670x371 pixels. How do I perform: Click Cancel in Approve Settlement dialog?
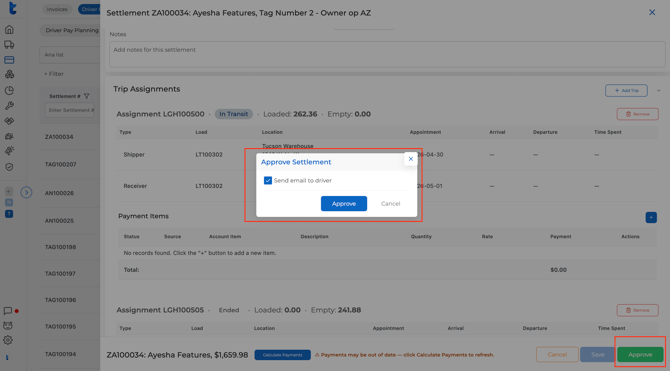[391, 203]
